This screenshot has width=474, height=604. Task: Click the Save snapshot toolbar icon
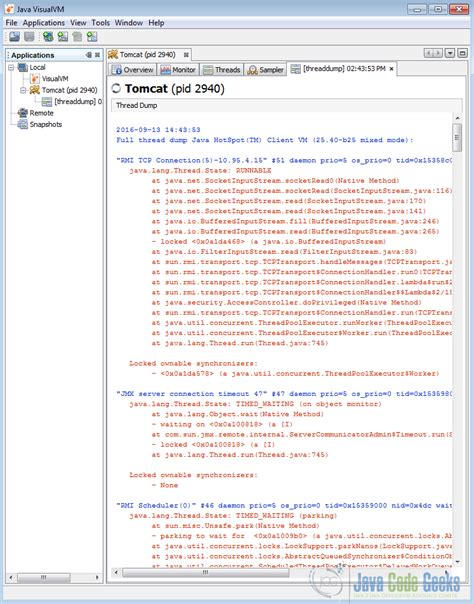click(x=29, y=37)
